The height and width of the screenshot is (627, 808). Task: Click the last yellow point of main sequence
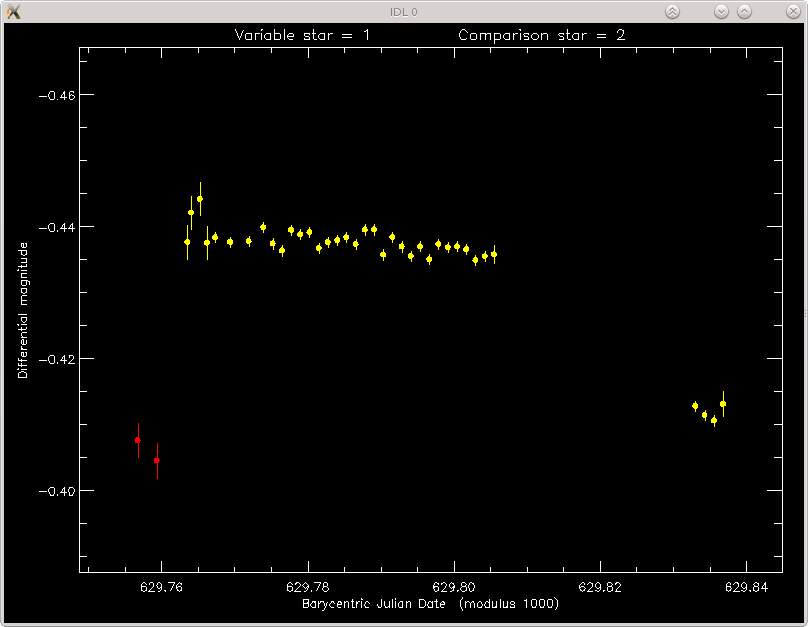494,254
